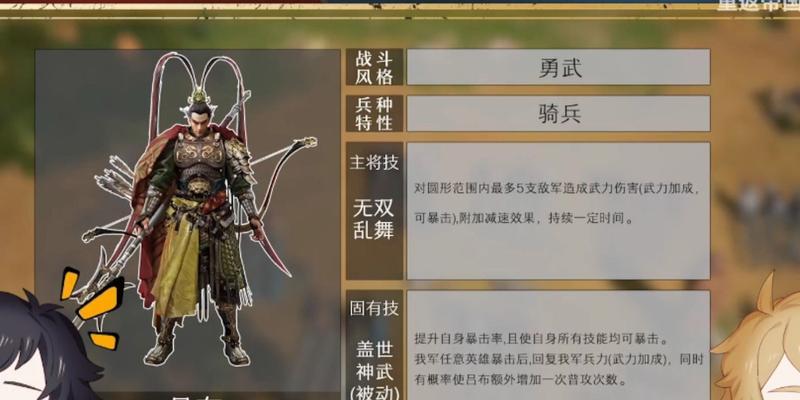
Task: Click the 盖世神武 skill description text
Action: pos(559,359)
